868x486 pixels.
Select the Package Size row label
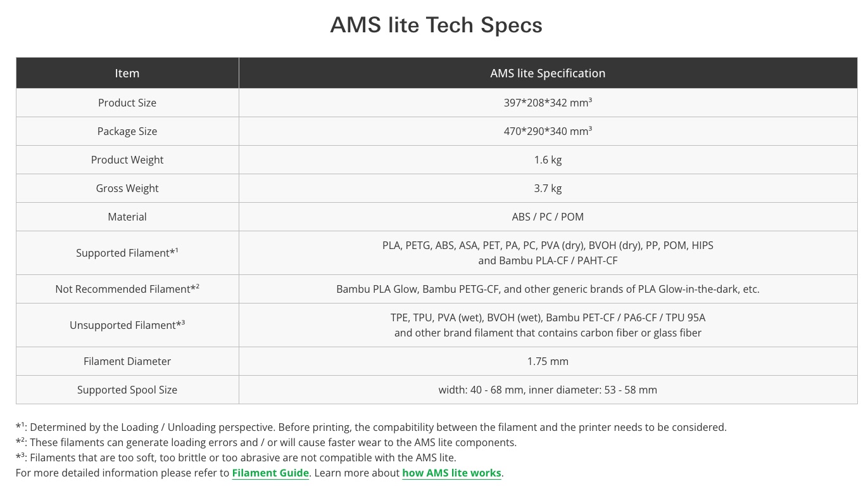[127, 131]
